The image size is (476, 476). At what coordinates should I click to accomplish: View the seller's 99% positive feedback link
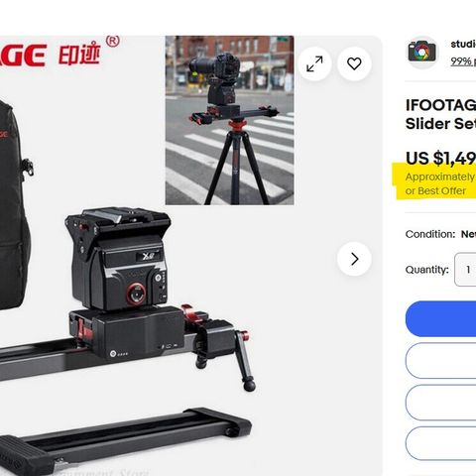pos(463,61)
